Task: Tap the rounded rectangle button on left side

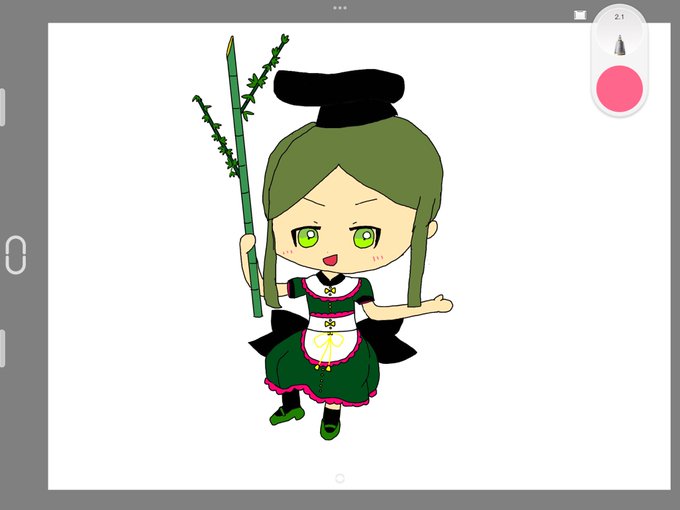Action: tap(16, 255)
